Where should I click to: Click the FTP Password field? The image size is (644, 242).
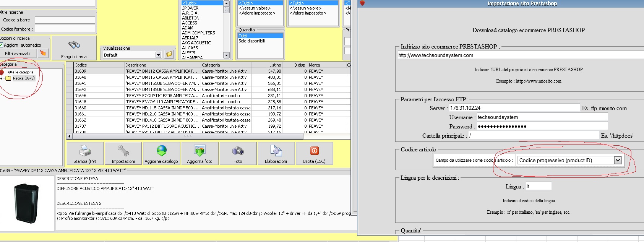point(542,127)
